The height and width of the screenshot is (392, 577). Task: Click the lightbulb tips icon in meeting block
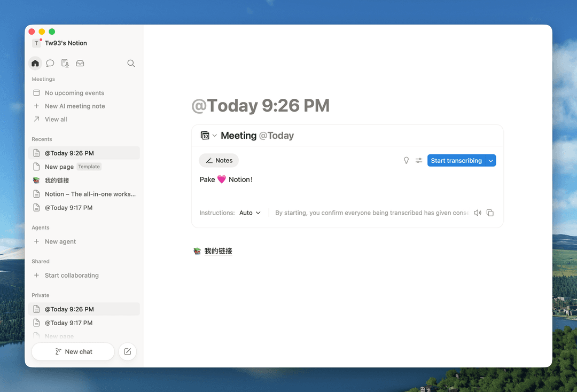(406, 160)
